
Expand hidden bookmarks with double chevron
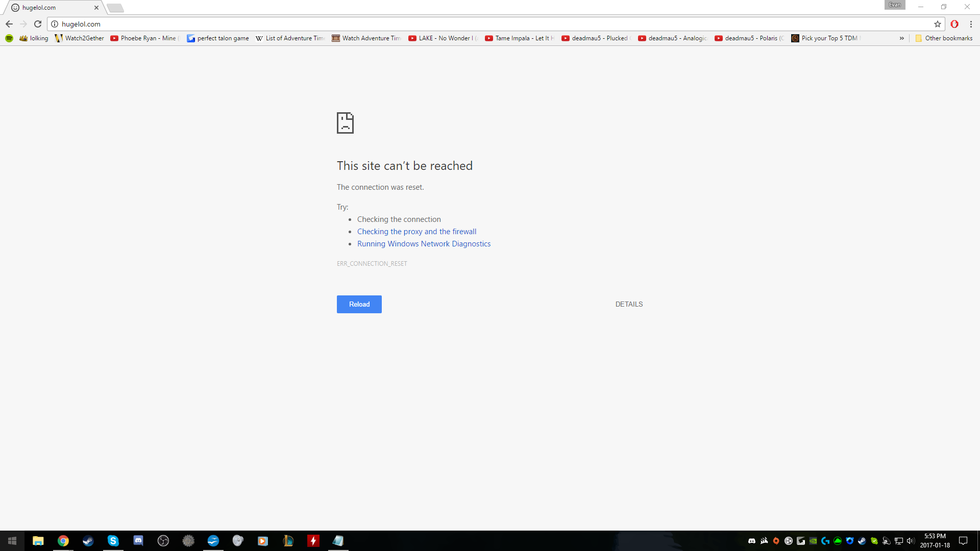(x=901, y=38)
